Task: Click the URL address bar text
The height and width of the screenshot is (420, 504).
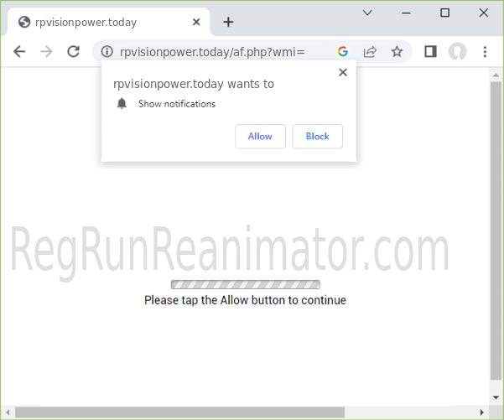Action: pos(212,51)
